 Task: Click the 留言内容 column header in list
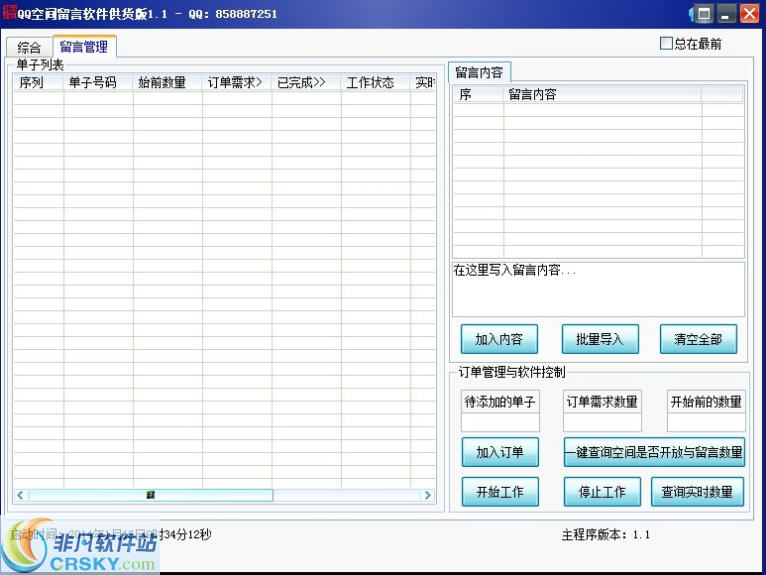[602, 94]
